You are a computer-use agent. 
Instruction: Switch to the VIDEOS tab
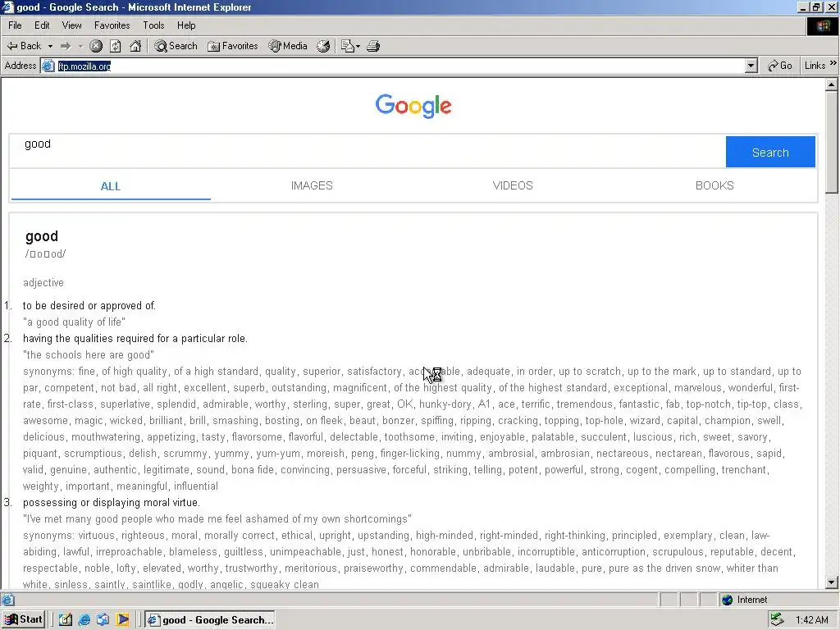click(x=513, y=185)
